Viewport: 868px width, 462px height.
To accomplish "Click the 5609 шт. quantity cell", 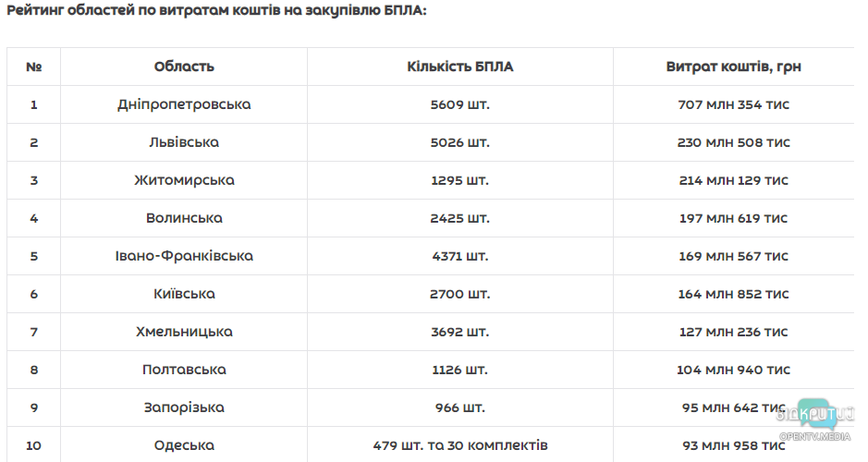I will coord(459,104).
